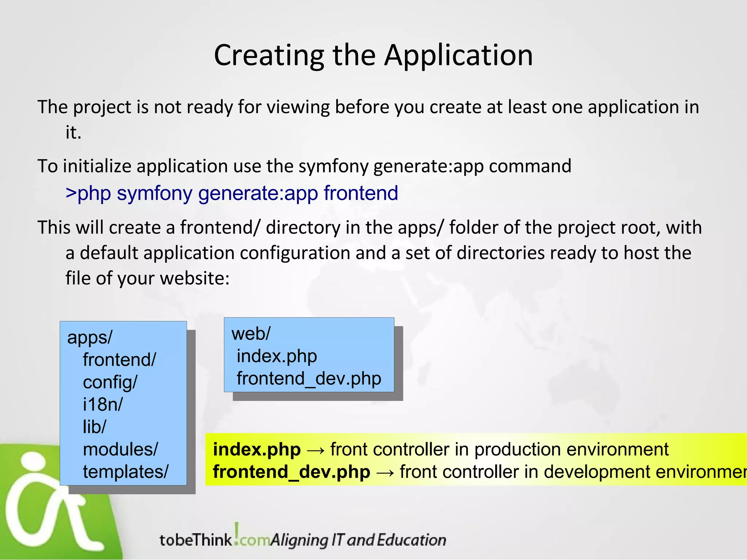Viewport: 747px width, 560px height.
Task: Click bold frontend_dev.php in yellow note
Action: pyautogui.click(x=291, y=472)
